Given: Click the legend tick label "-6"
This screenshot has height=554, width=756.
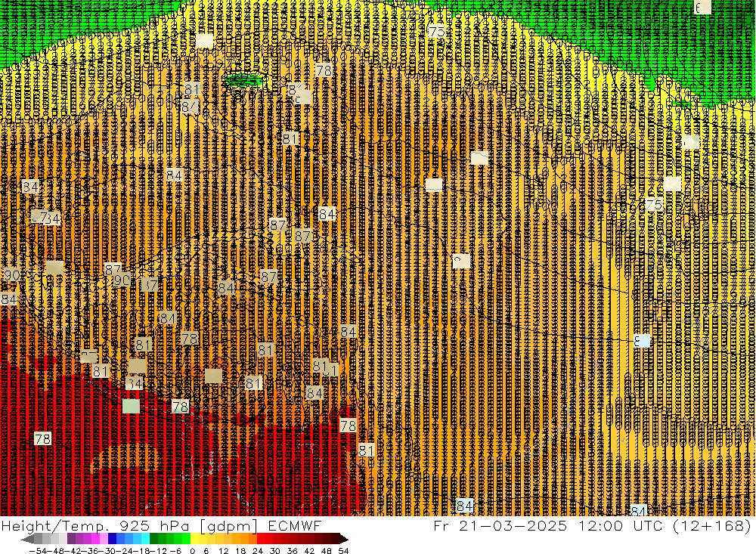Looking at the screenshot, I should [175, 551].
